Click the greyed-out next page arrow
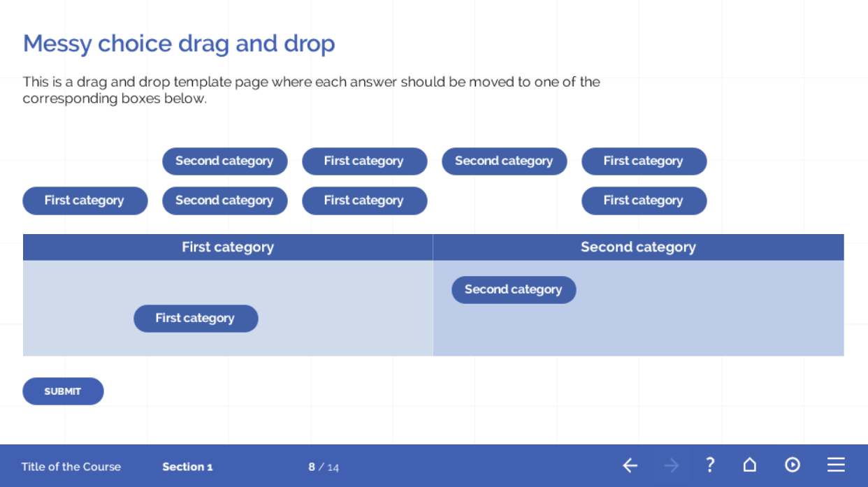The image size is (868, 487). pyautogui.click(x=672, y=465)
